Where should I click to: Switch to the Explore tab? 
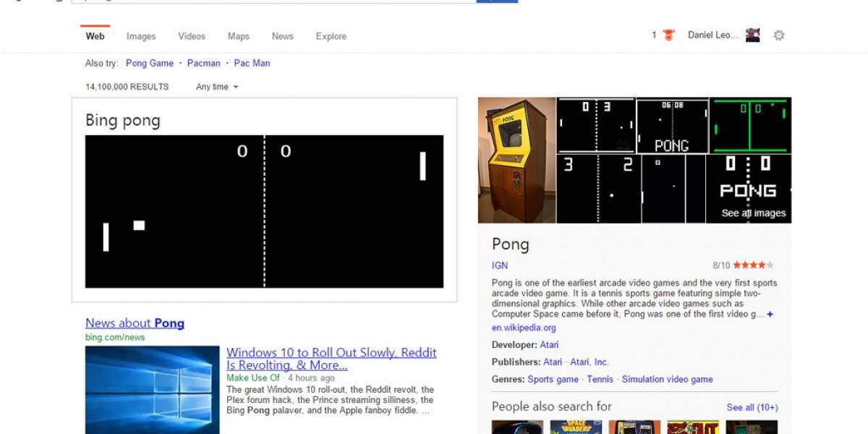point(331,36)
